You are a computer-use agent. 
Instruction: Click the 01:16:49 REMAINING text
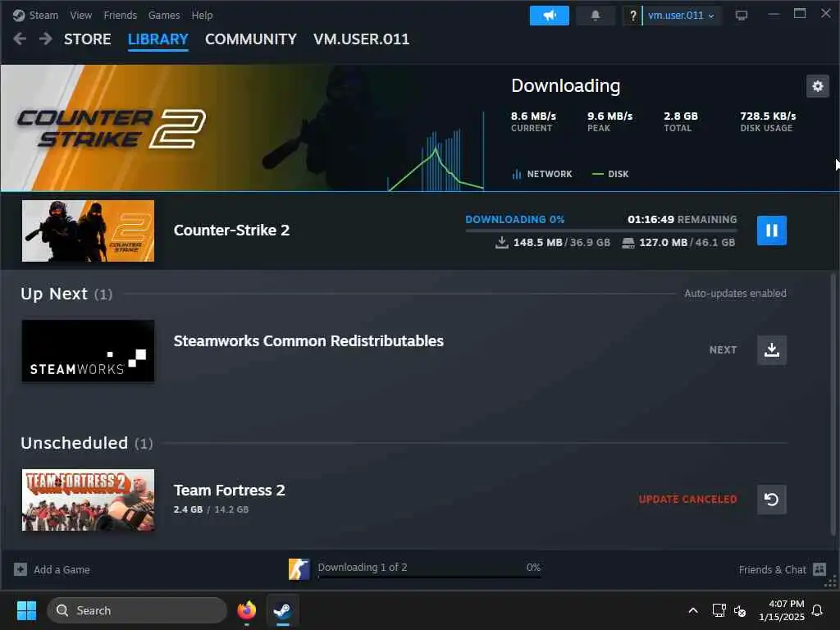point(682,219)
